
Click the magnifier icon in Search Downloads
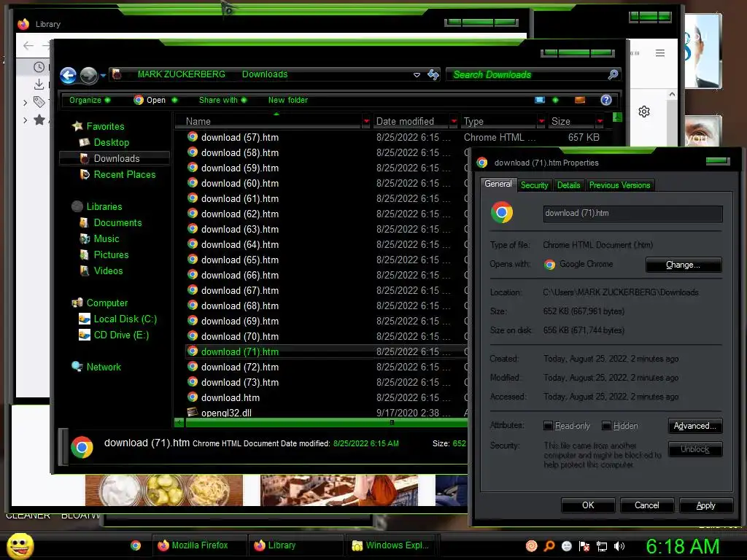click(613, 74)
